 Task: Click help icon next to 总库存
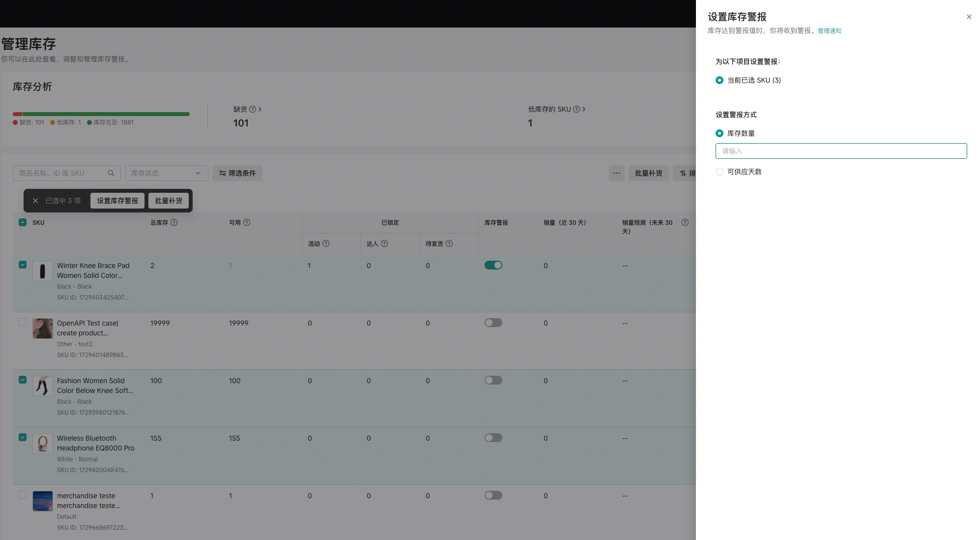click(174, 222)
